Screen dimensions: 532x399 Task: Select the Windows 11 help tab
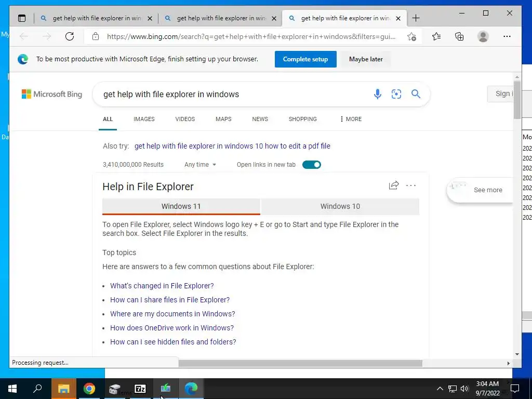point(181,206)
